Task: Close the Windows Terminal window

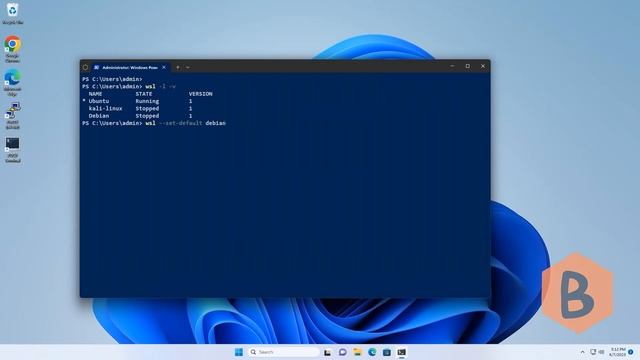Action: point(483,66)
